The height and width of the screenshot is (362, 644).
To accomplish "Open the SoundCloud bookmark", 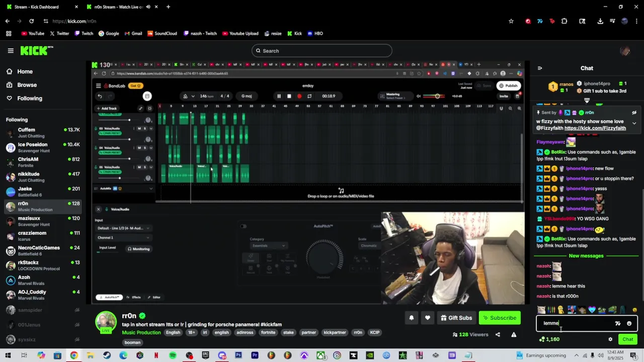I will (162, 34).
